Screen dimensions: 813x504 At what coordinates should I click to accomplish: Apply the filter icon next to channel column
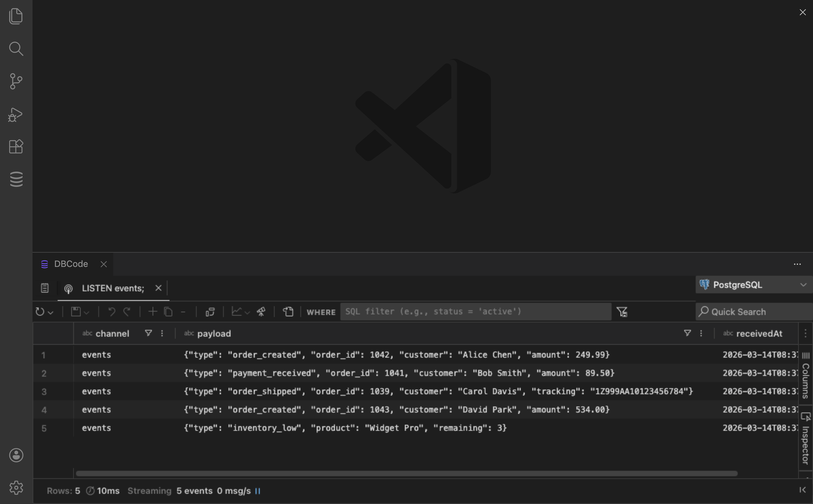pos(148,333)
